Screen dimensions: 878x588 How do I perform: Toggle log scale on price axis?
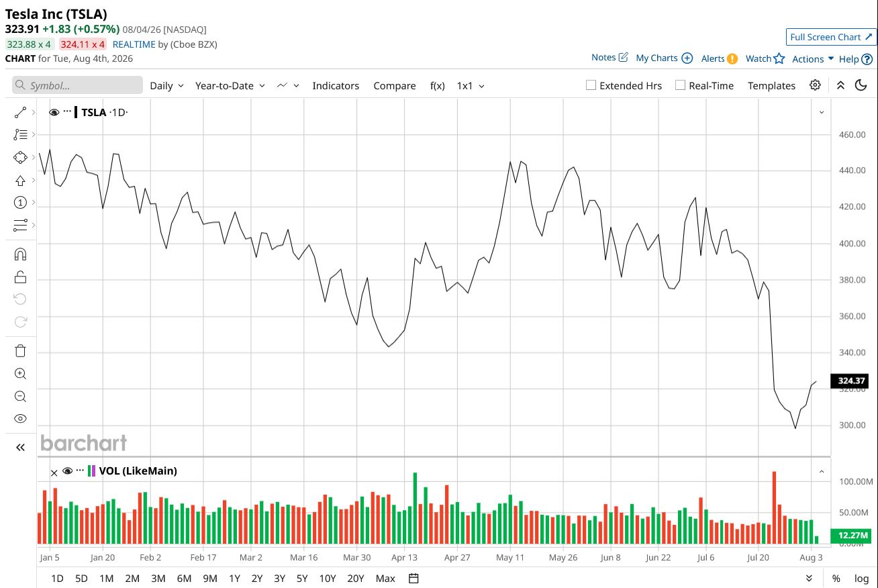pos(861,578)
